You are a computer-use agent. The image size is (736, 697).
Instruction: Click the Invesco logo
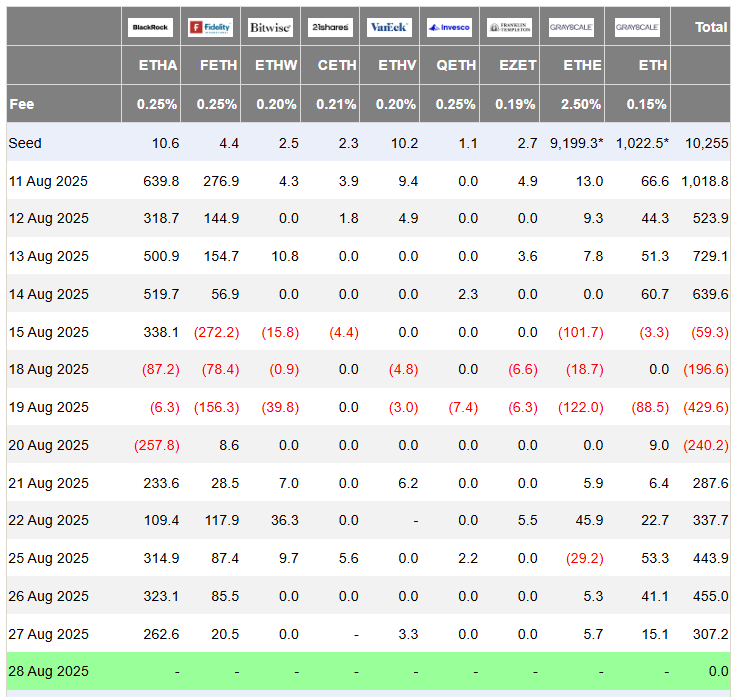pyautogui.click(x=449, y=27)
